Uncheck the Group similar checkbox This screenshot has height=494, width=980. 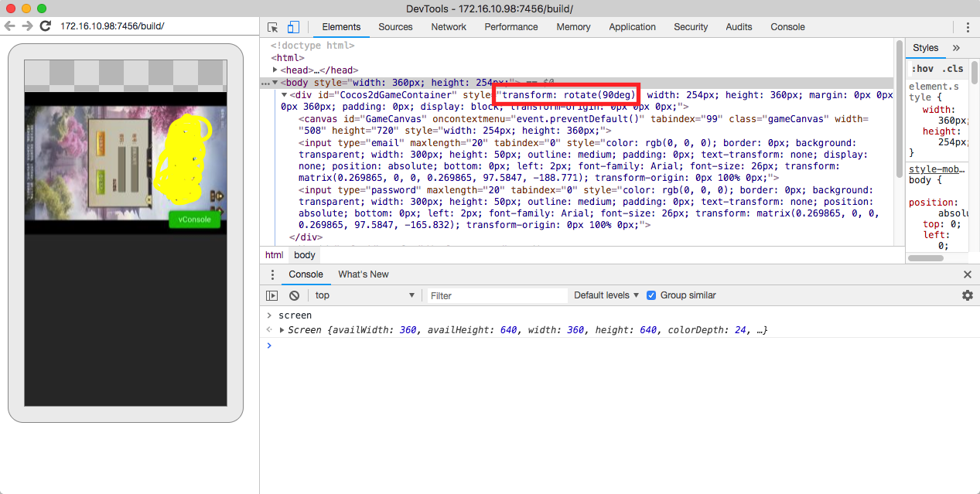651,295
